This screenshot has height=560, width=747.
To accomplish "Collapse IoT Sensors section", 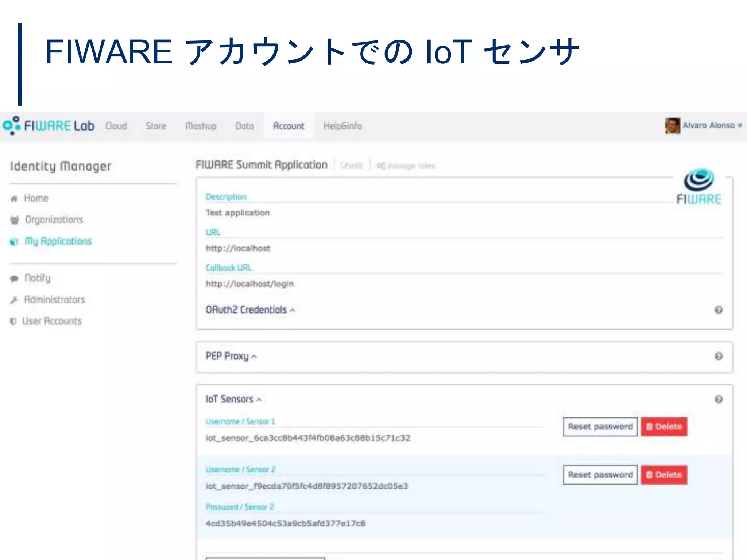I will (233, 399).
